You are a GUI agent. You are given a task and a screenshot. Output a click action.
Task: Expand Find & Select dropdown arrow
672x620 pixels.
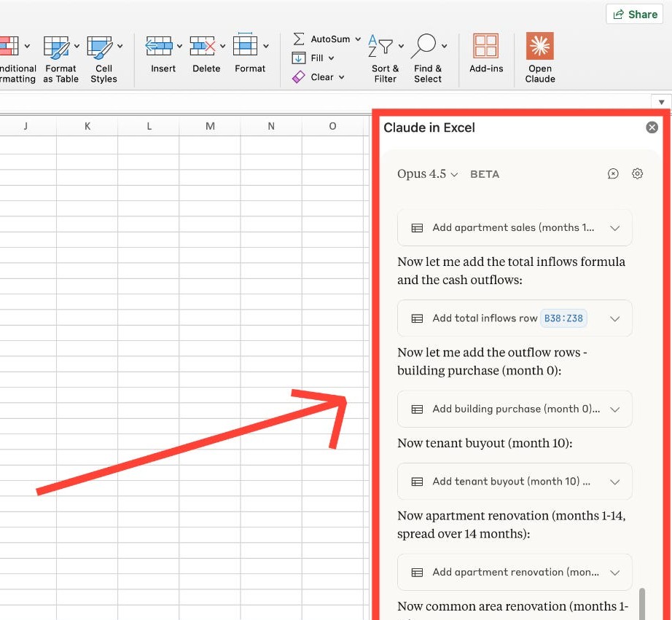pyautogui.click(x=445, y=46)
